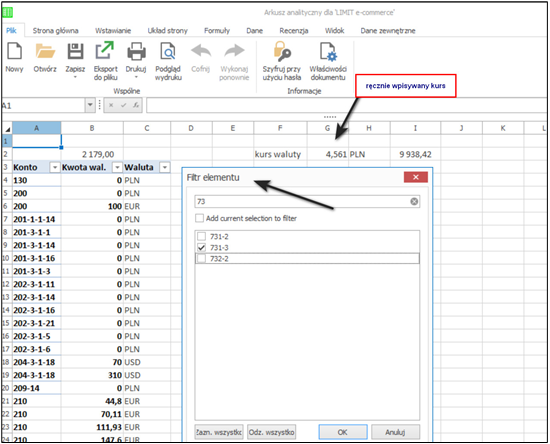The image size is (550, 444).
Task: Confirm the filter with OK button
Action: pyautogui.click(x=343, y=432)
